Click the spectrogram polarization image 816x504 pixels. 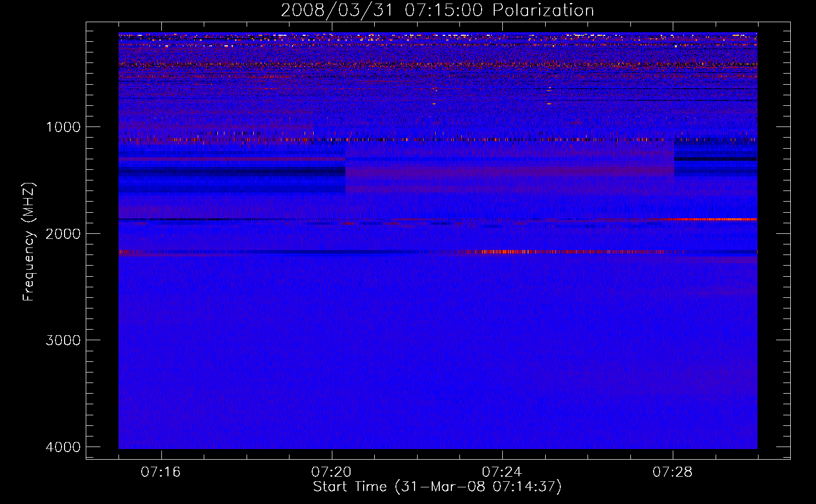pos(438,241)
